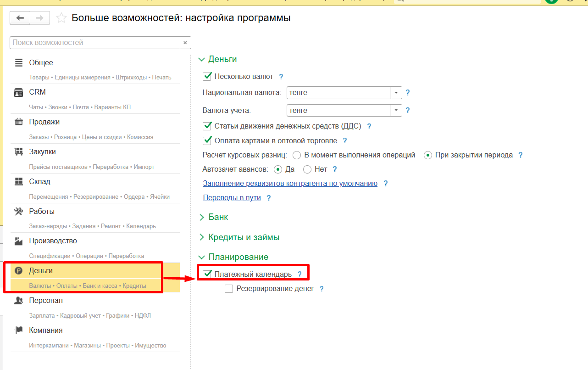Open the CRM settings section
This screenshot has height=370, width=588.
pos(37,92)
